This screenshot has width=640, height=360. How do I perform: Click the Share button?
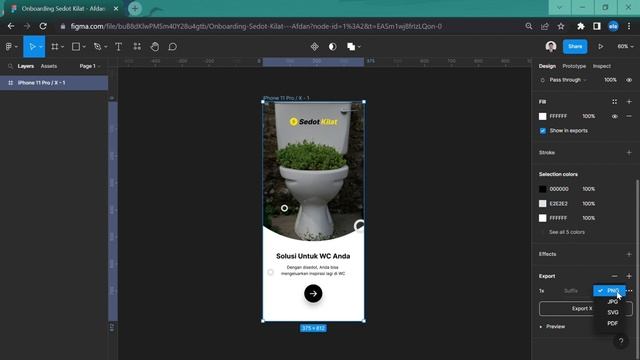(575, 47)
